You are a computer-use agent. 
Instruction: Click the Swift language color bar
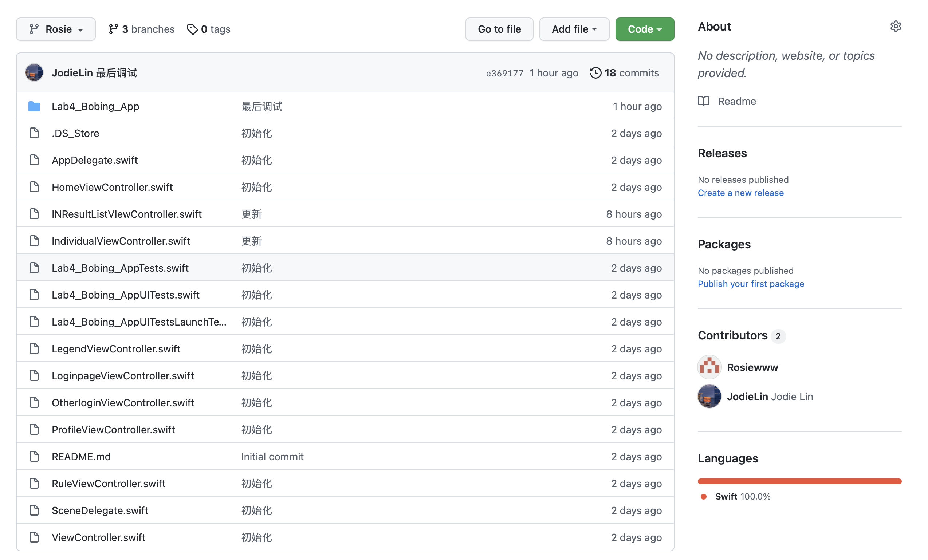(799, 481)
